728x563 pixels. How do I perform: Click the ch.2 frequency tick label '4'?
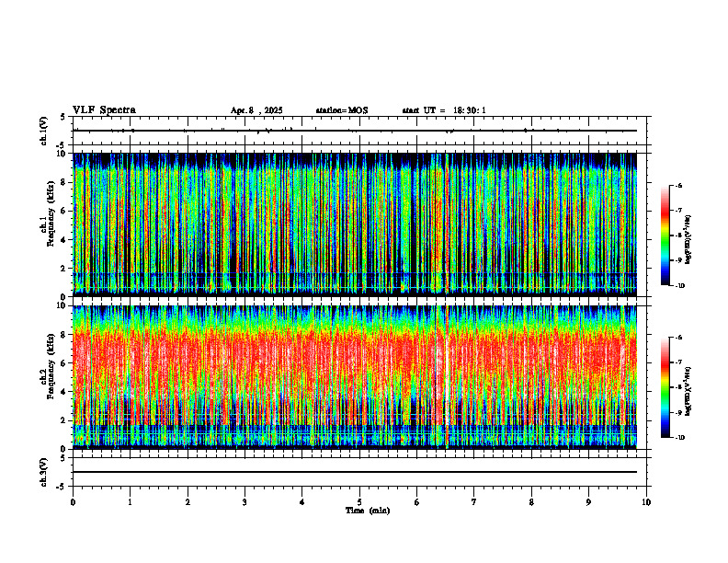(x=64, y=392)
